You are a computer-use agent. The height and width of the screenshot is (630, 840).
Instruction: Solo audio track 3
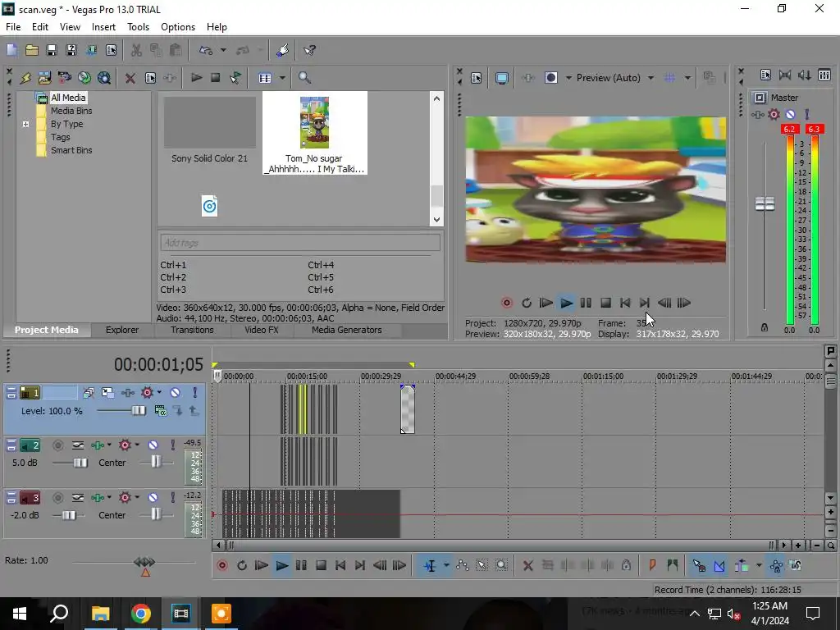point(172,498)
